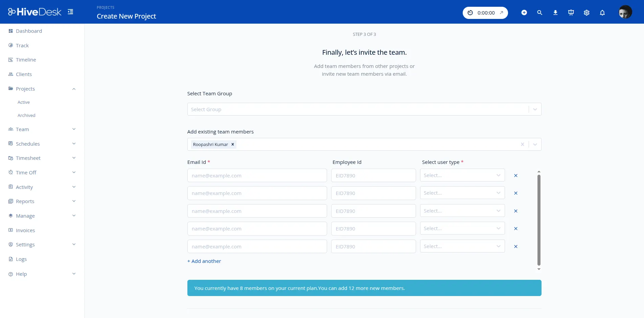Go to the Dashboard page
The image size is (644, 318).
[x=29, y=31]
